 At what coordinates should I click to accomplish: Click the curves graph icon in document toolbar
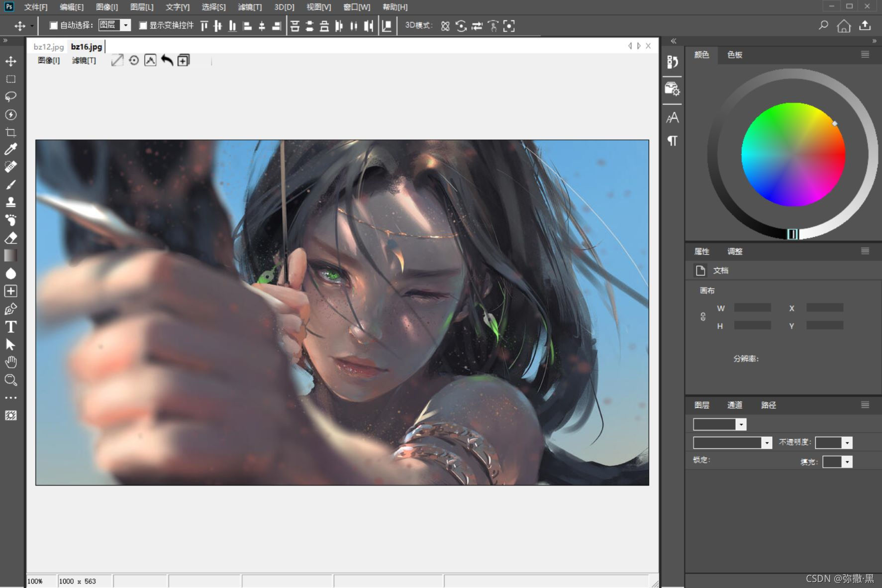click(150, 60)
